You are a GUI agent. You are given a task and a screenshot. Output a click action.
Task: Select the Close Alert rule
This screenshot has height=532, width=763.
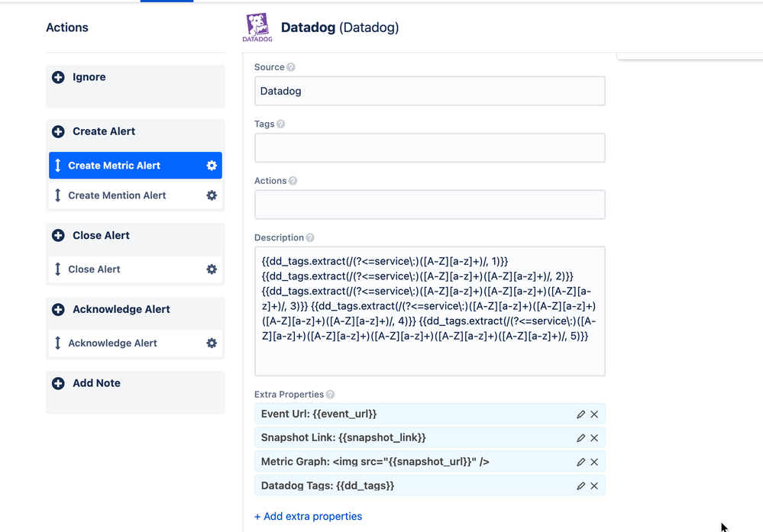coord(135,269)
